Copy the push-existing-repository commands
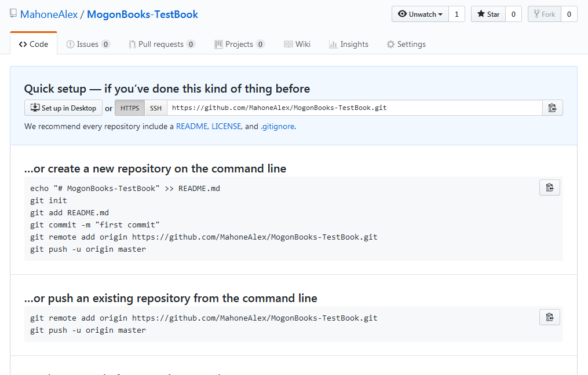 (x=549, y=317)
